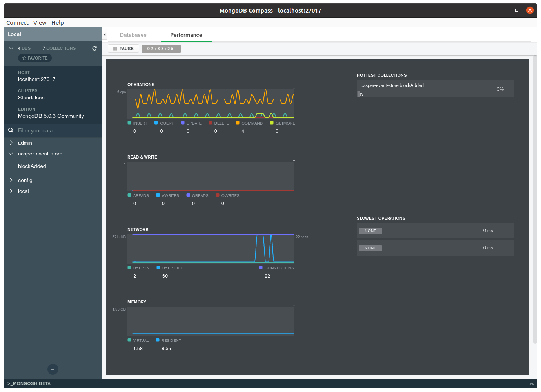Viewport: 541px width, 392px height.
Task: Click the create database plus button
Action: point(53,369)
